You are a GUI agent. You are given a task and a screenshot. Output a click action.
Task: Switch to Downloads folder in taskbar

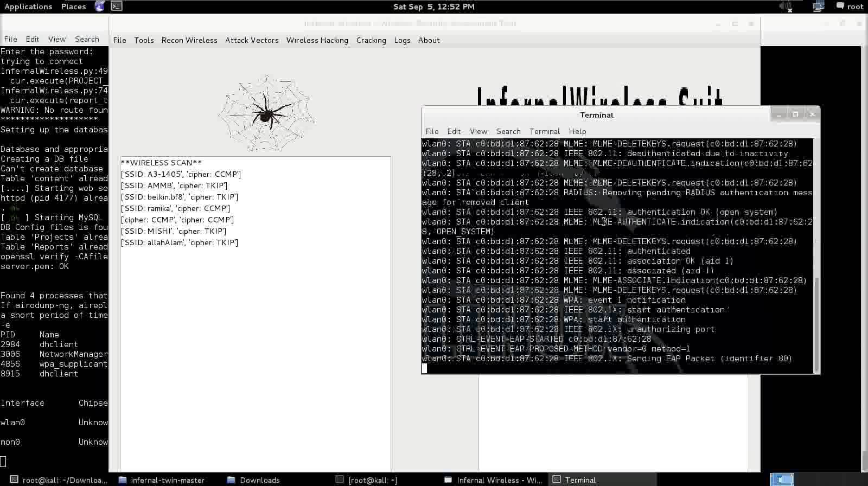(253, 480)
